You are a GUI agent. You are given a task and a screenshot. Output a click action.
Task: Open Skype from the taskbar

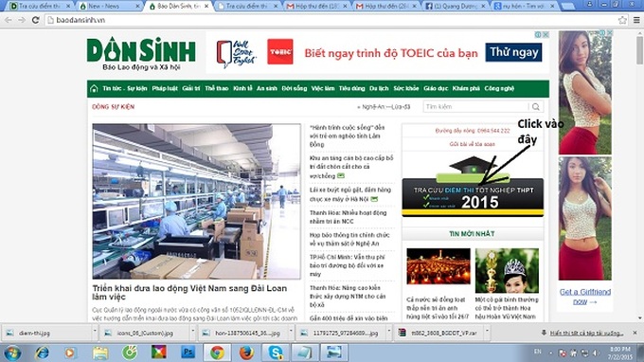[276, 353]
